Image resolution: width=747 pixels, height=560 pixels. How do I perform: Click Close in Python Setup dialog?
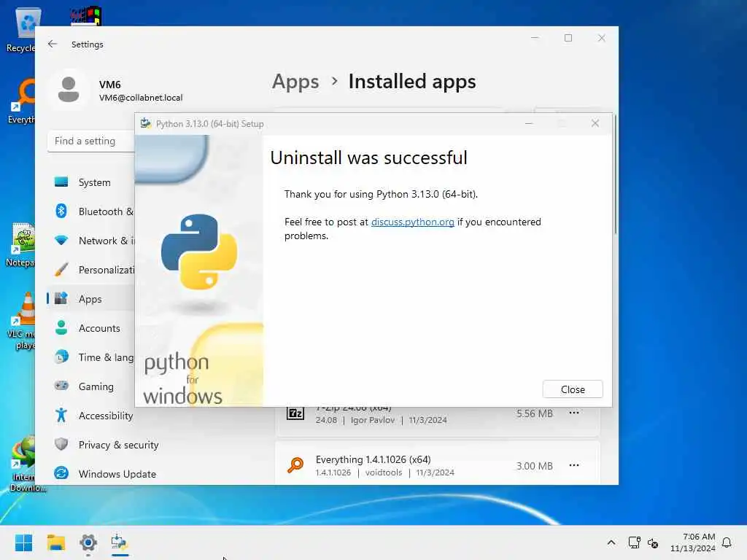[x=572, y=389]
